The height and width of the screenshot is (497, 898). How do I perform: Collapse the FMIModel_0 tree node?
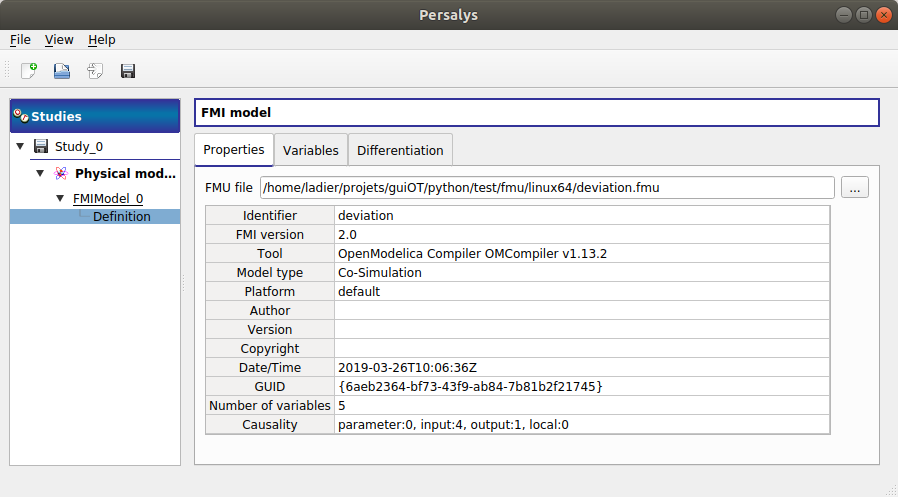pyautogui.click(x=60, y=198)
